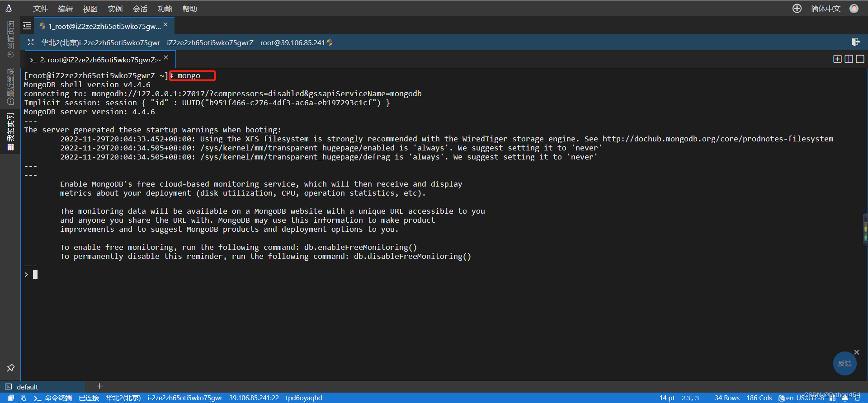Click the en_US.UTF-8 encoding selector
Viewport: 868px width, 403px height.
click(x=801, y=398)
